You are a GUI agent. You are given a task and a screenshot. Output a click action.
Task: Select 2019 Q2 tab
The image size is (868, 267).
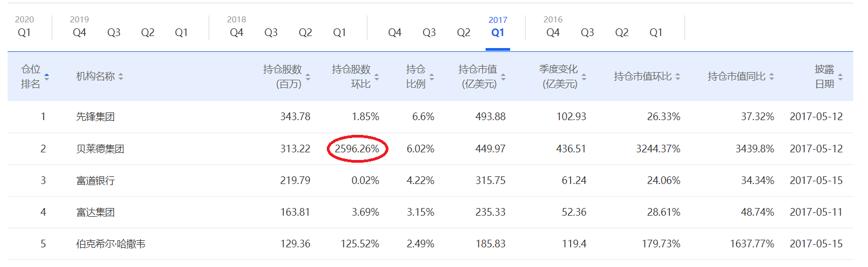tap(148, 33)
